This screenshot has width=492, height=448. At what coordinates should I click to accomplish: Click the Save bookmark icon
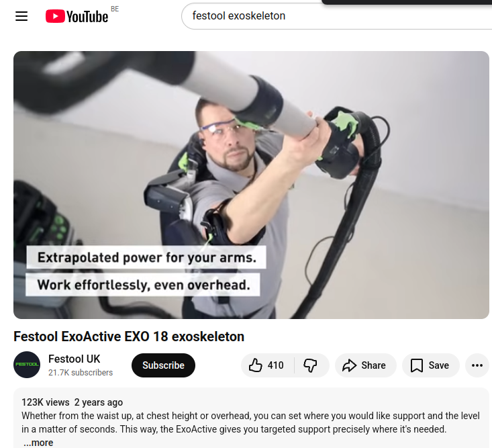click(416, 365)
